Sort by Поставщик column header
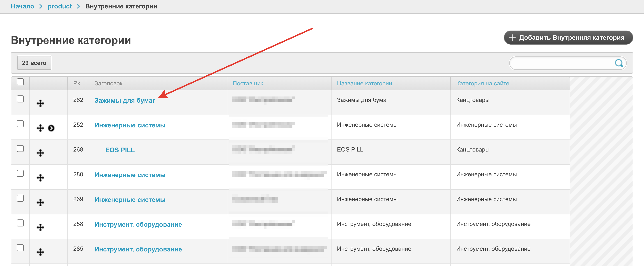This screenshot has width=644, height=266. pos(247,84)
